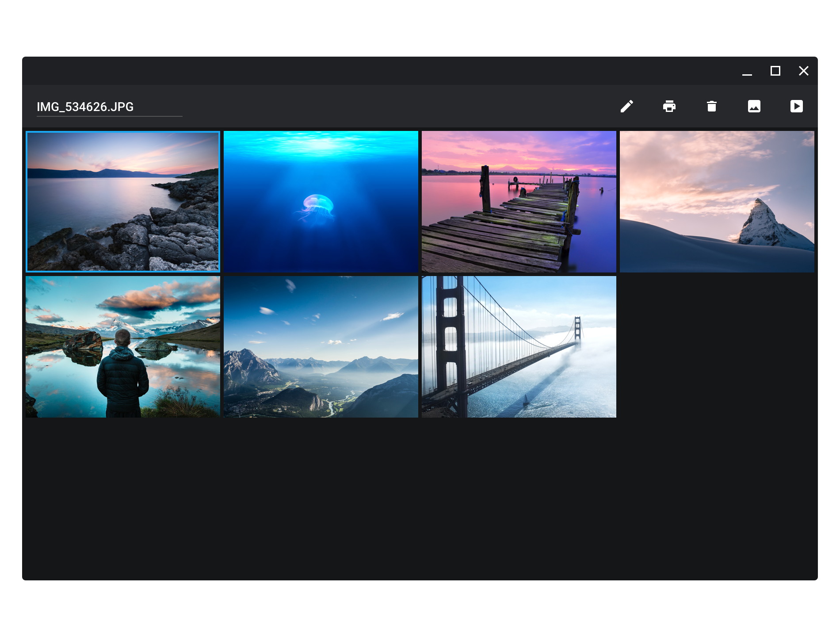Open the blue jellyfish underwater thumbnail
840x637 pixels.
(321, 201)
